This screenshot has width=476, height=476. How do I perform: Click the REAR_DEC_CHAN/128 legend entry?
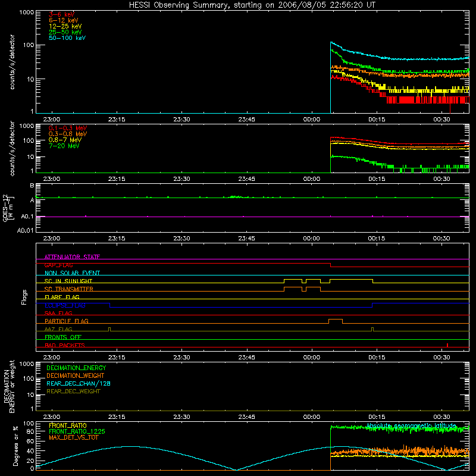[x=79, y=384]
